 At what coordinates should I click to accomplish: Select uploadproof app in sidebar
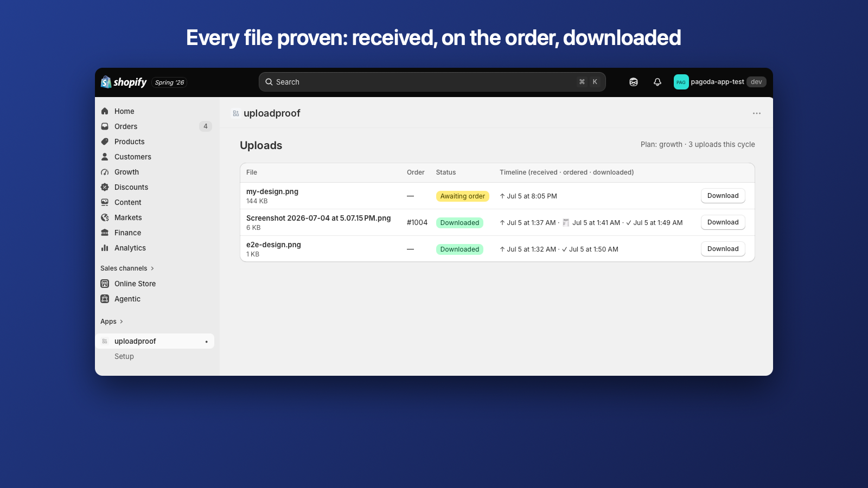[x=156, y=341]
